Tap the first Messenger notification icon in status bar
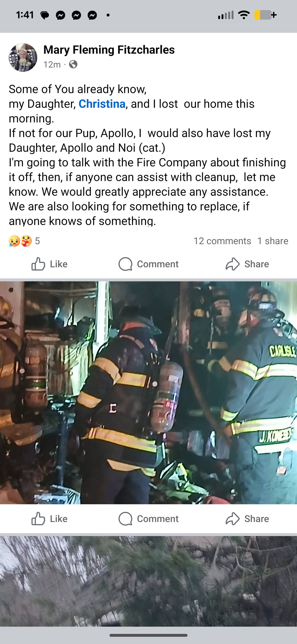The width and height of the screenshot is (297, 644). coord(60,15)
